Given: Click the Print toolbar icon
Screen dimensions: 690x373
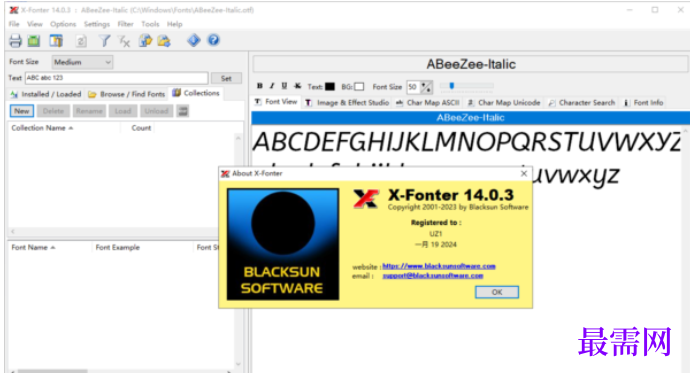Looking at the screenshot, I should 15,41.
